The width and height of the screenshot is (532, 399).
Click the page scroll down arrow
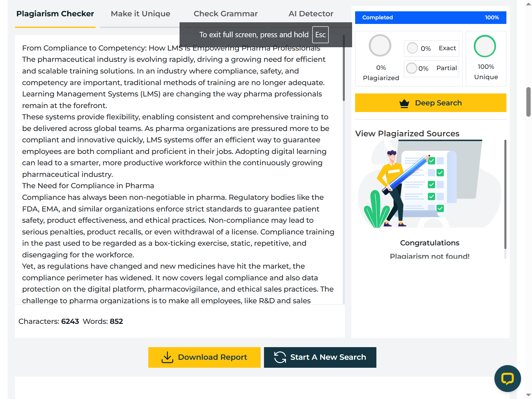[x=528, y=395]
